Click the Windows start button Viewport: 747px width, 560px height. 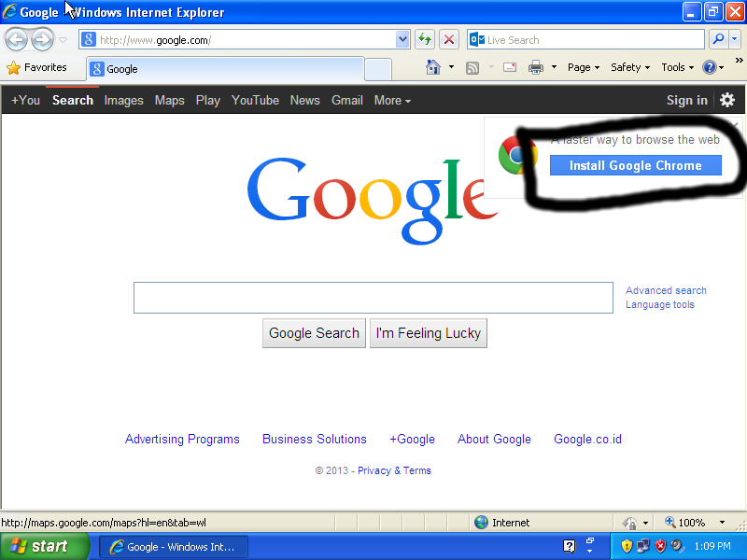pyautogui.click(x=44, y=546)
